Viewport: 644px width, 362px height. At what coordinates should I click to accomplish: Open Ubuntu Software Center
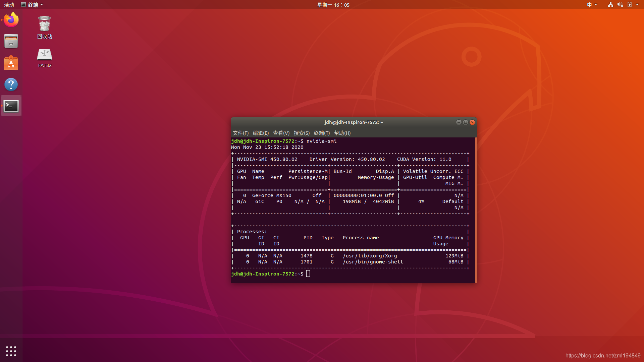[x=11, y=62]
